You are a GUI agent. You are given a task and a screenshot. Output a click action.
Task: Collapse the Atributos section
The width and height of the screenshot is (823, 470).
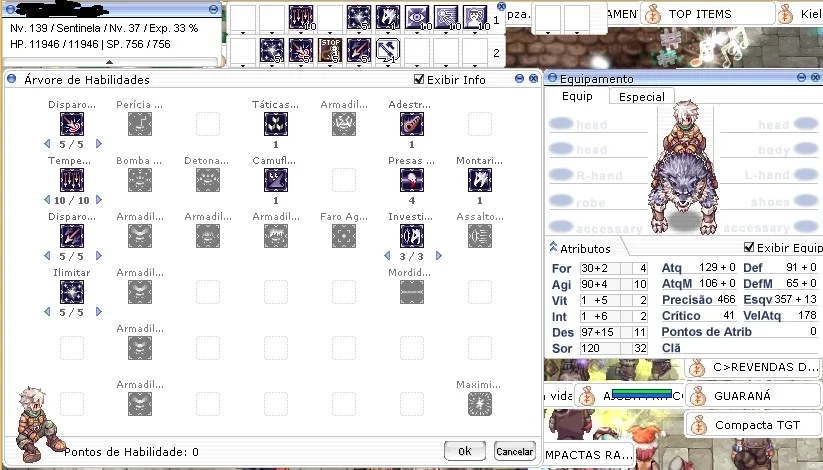[x=553, y=247]
